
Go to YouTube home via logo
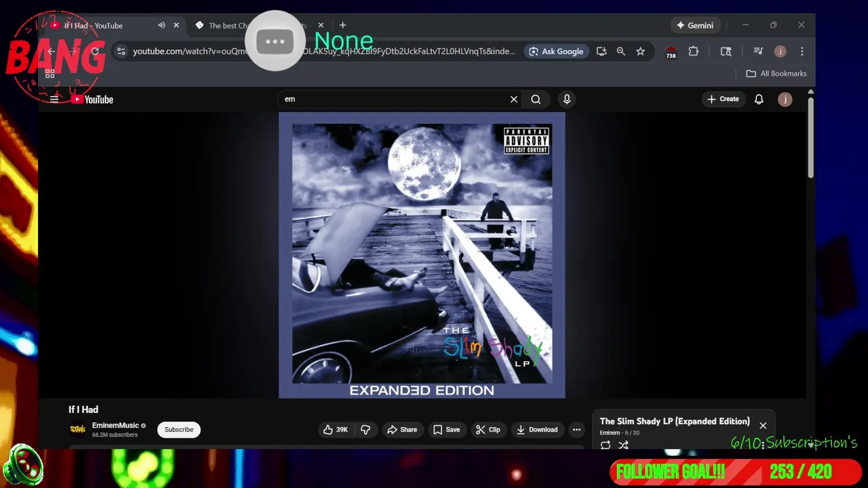[x=92, y=99]
